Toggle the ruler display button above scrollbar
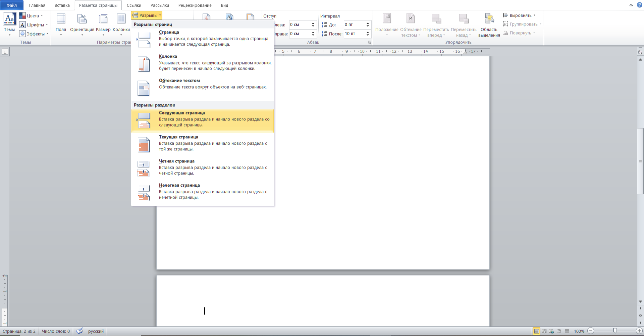Screen dimensions: 644x336 tap(640, 52)
